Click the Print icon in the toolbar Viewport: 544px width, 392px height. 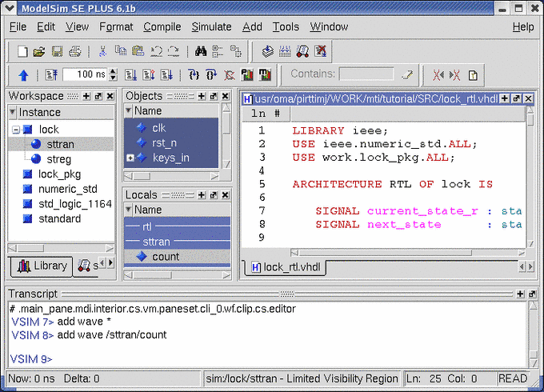click(x=74, y=52)
